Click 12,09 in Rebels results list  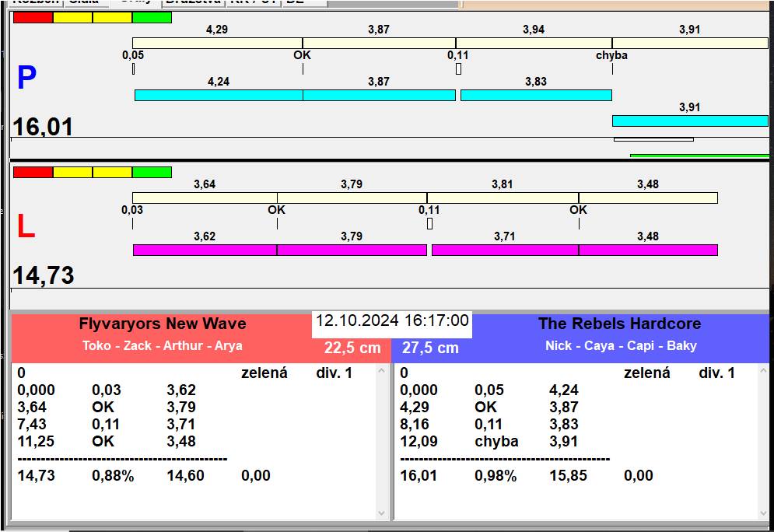pyautogui.click(x=419, y=441)
